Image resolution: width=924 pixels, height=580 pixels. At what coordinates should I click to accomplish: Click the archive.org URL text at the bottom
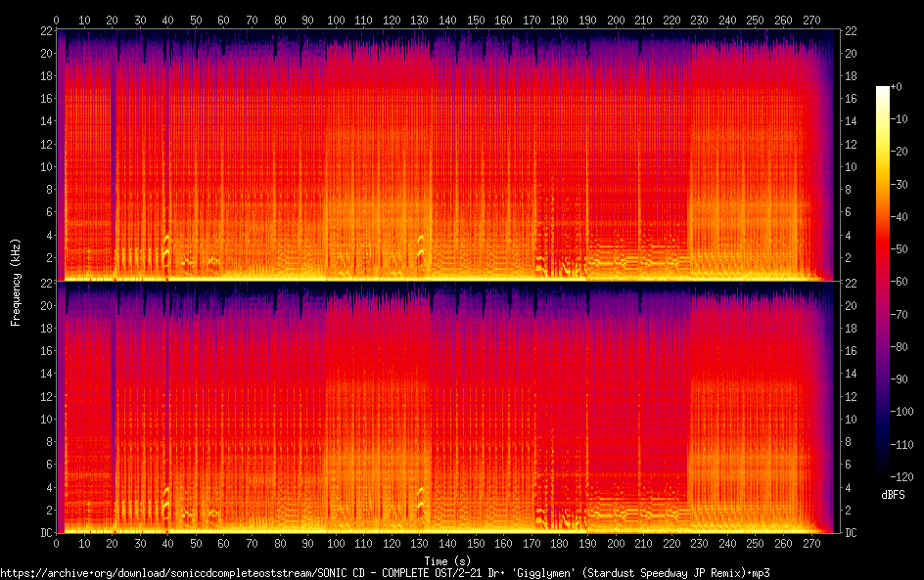coord(385,572)
